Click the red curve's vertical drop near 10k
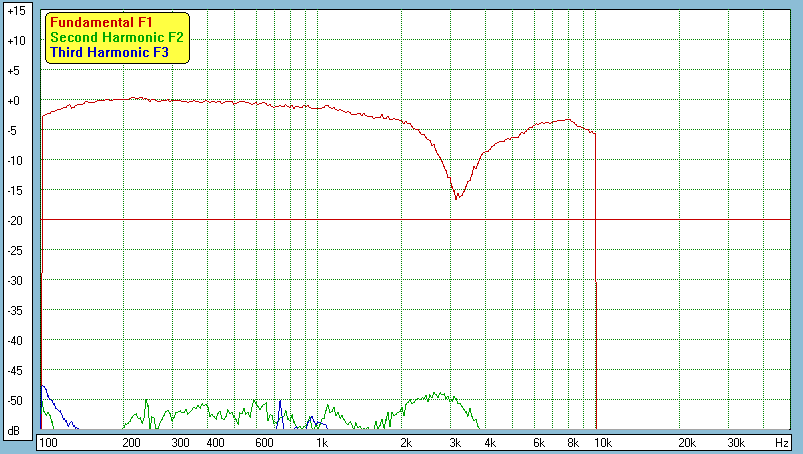This screenshot has width=803, height=454. pyautogui.click(x=596, y=300)
